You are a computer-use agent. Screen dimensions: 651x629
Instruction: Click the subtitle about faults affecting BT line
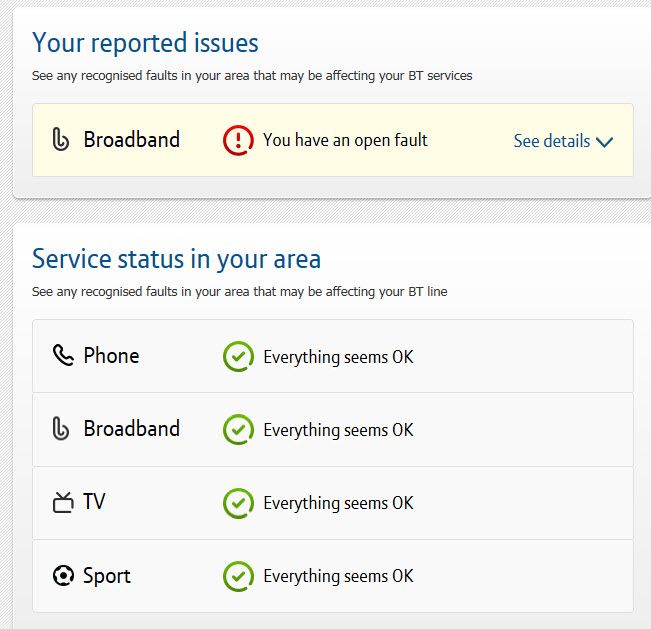240,292
